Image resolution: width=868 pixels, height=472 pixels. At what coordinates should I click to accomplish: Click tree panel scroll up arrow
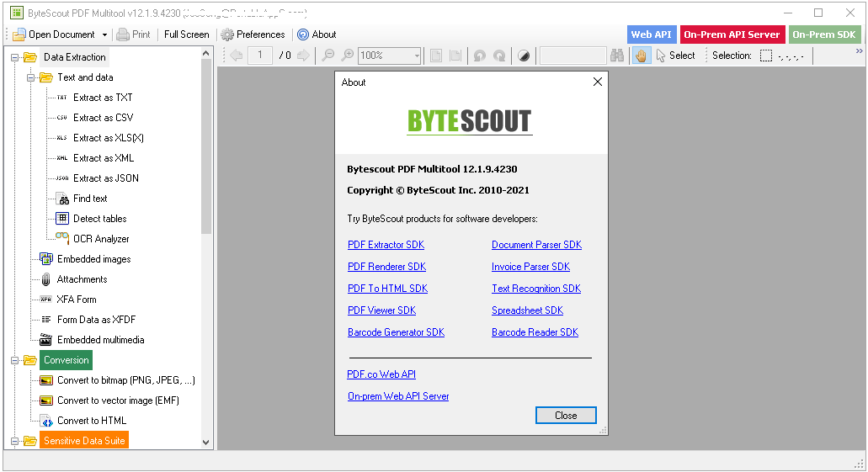[206, 54]
